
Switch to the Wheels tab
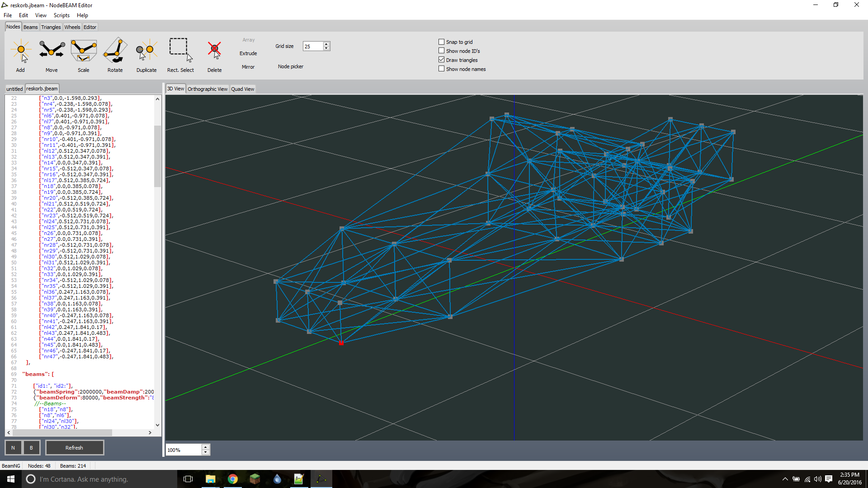click(72, 27)
